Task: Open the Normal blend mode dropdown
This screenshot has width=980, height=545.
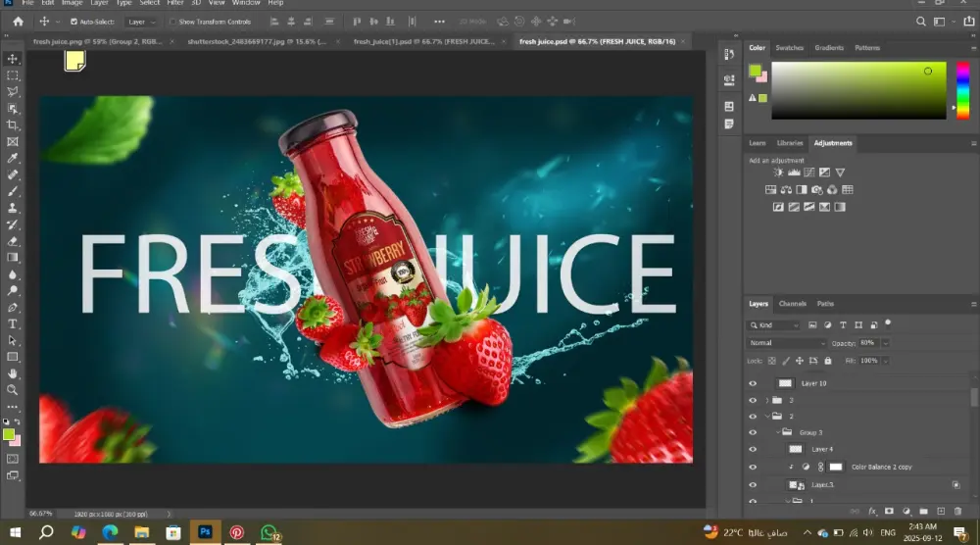Action: pos(787,343)
